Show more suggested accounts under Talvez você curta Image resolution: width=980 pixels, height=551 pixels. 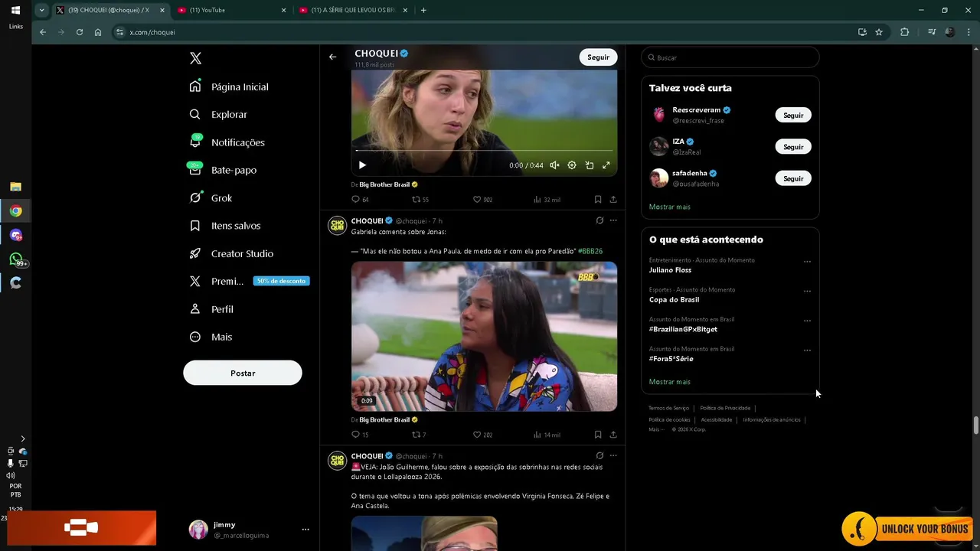point(670,207)
